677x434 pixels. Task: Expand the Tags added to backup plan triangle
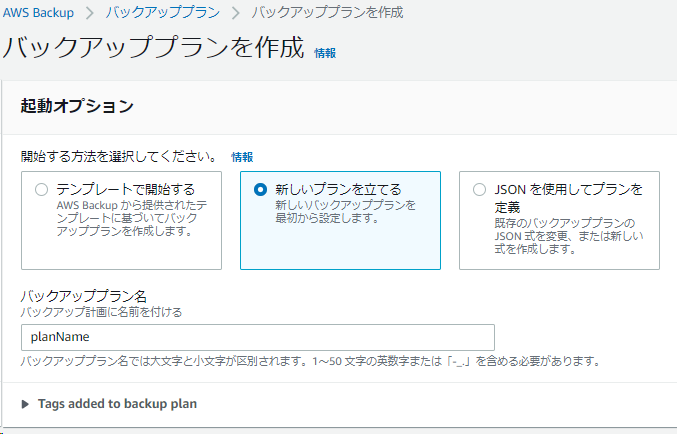[x=26, y=404]
